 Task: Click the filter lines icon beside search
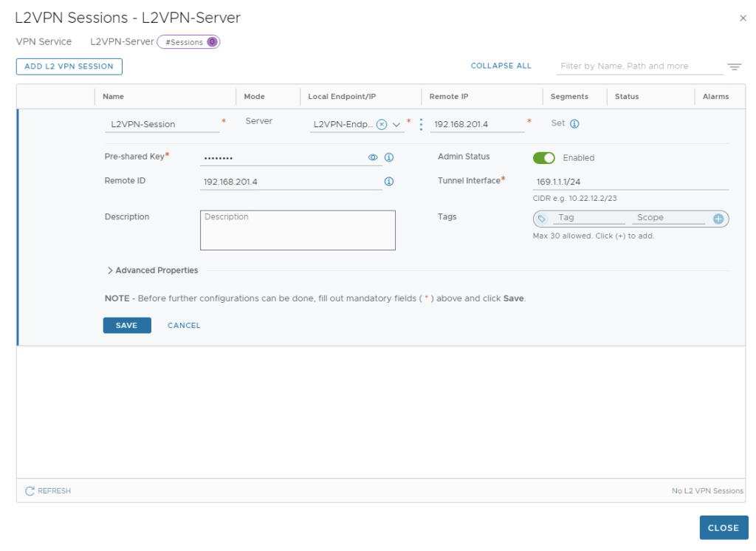(734, 66)
